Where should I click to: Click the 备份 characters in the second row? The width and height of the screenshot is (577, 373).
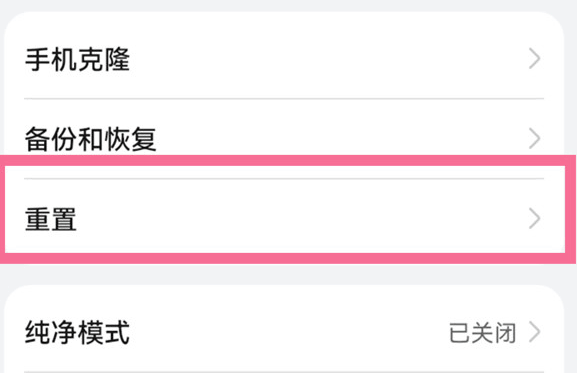coord(51,139)
